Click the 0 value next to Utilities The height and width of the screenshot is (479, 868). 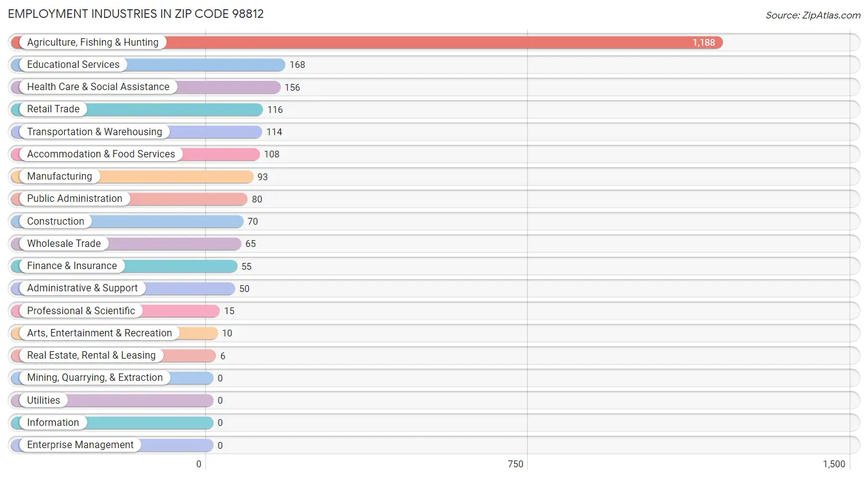pos(220,401)
